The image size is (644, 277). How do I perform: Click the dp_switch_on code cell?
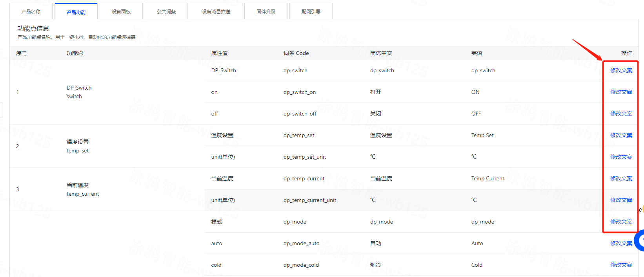tap(300, 92)
